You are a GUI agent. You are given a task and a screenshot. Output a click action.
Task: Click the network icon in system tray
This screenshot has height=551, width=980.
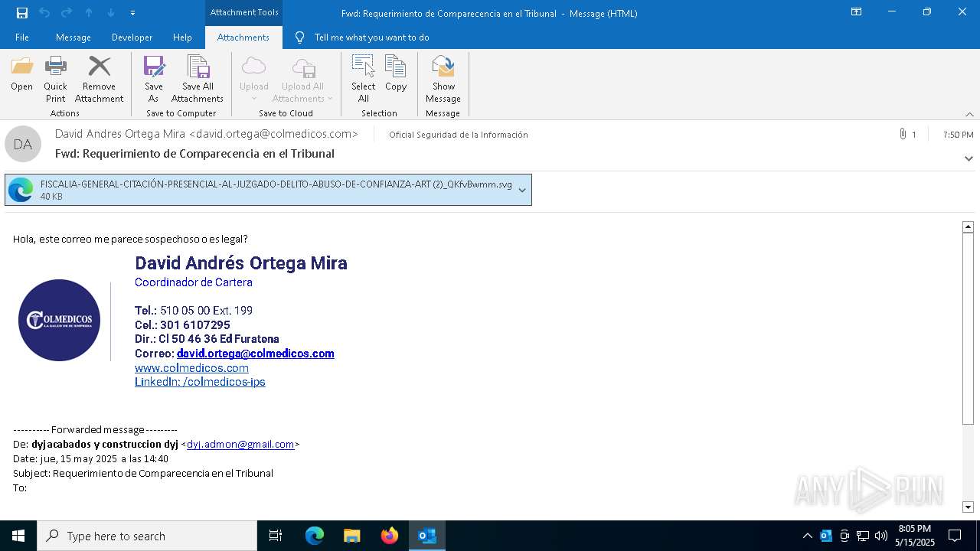[863, 536]
